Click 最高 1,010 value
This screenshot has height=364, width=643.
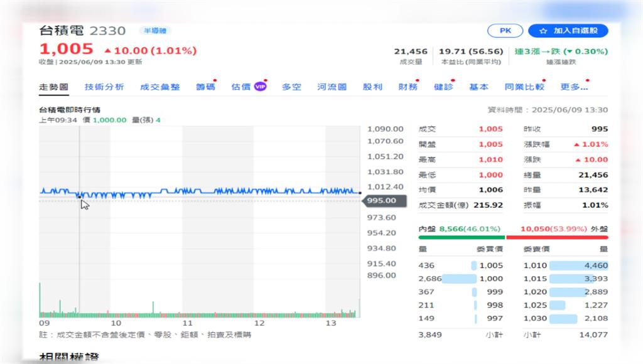coord(491,159)
